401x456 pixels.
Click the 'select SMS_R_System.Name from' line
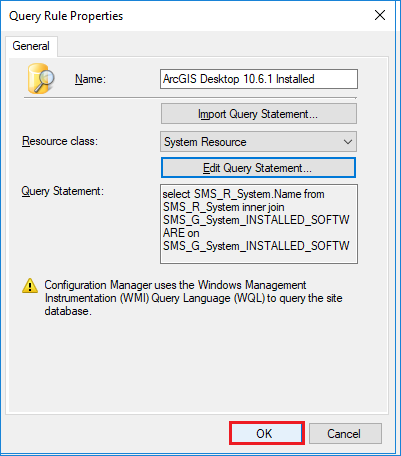(x=243, y=194)
